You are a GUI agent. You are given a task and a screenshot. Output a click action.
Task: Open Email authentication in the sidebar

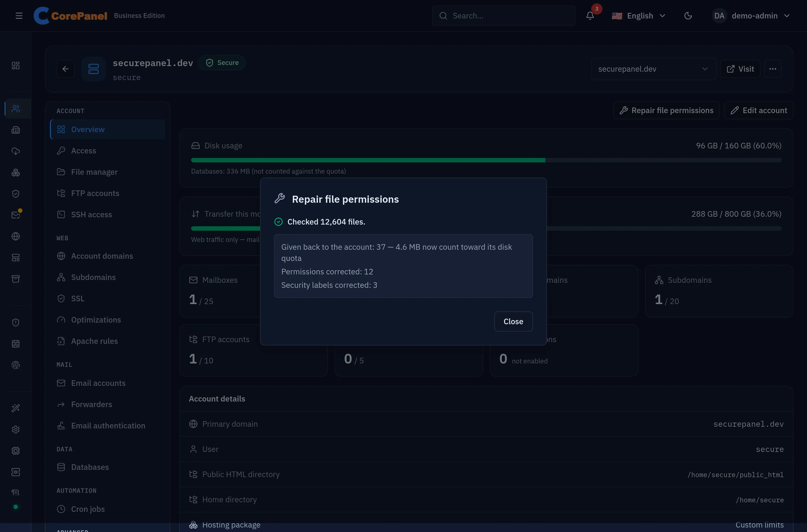[108, 426]
